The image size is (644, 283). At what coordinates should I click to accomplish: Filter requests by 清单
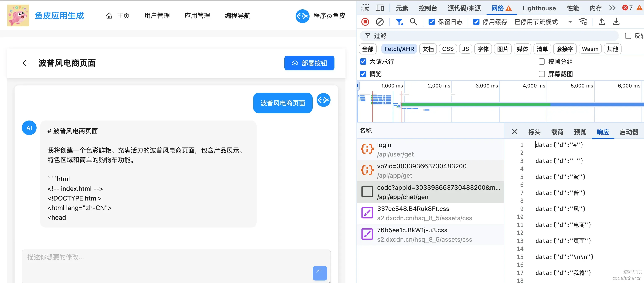pos(542,49)
